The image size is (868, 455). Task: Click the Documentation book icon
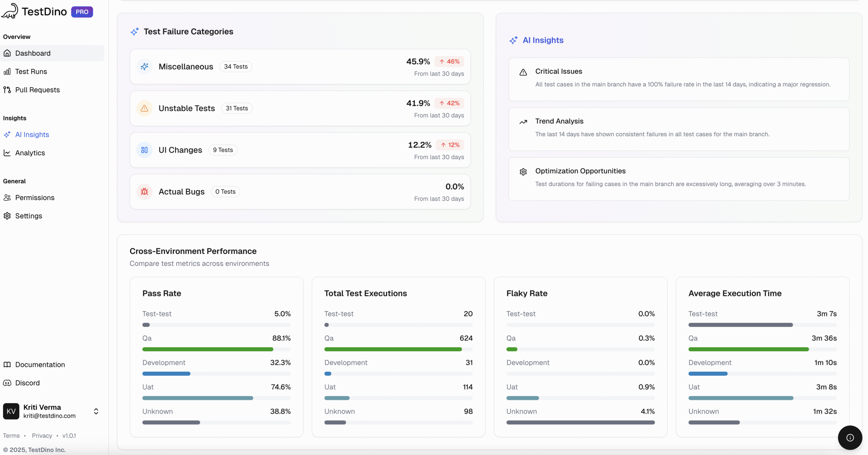coord(7,364)
